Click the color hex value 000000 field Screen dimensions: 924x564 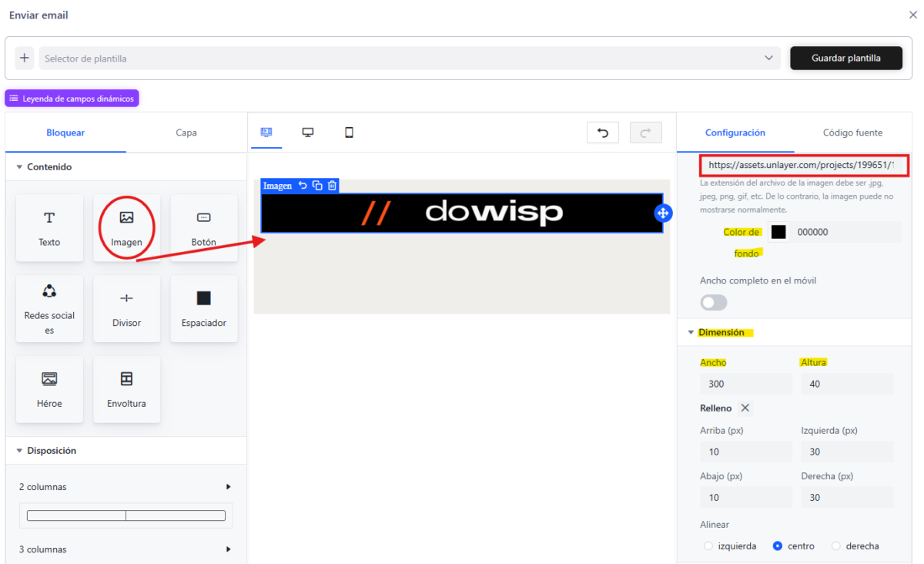click(847, 232)
